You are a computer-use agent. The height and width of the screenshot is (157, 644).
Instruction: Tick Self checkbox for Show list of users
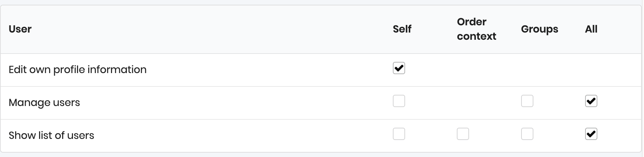point(399,134)
